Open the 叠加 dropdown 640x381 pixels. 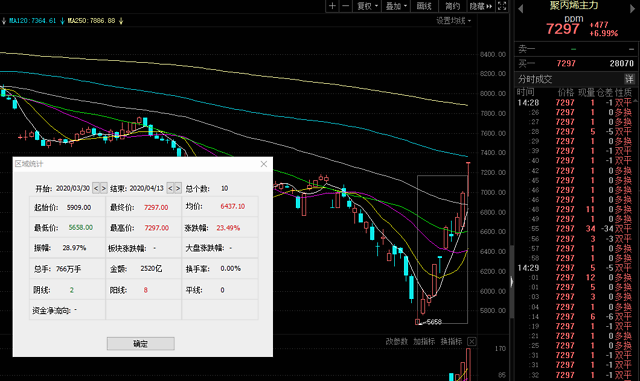tap(396, 6)
